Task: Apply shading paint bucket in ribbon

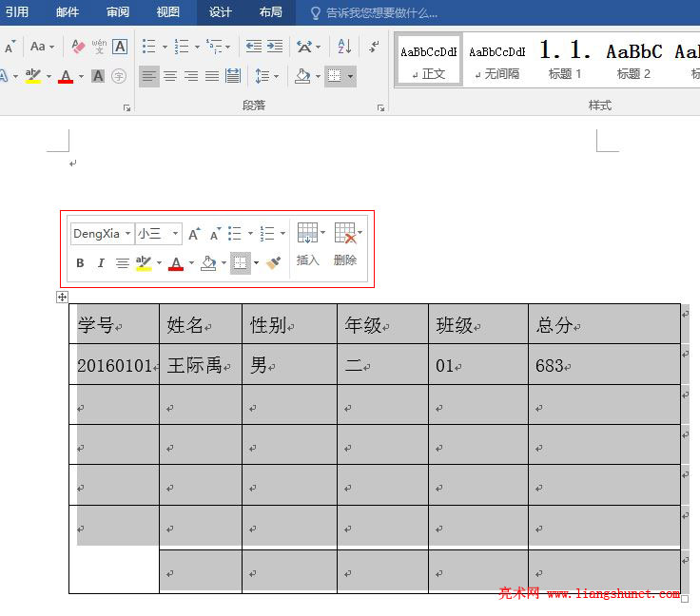Action: [302, 76]
